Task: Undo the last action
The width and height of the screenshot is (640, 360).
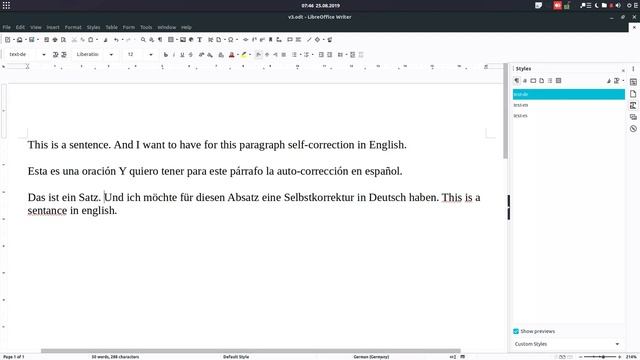Action: [x=116, y=40]
